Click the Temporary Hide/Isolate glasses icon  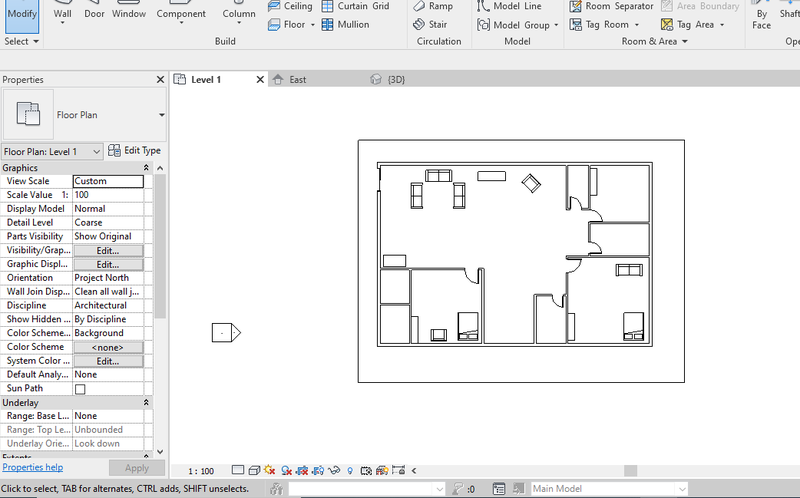pyautogui.click(x=334, y=470)
